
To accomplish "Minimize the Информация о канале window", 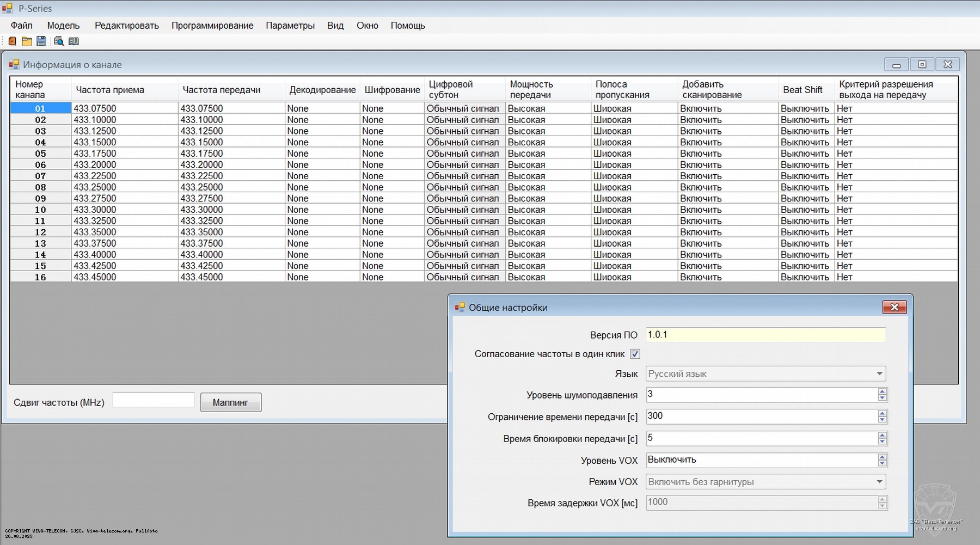I will click(x=896, y=65).
